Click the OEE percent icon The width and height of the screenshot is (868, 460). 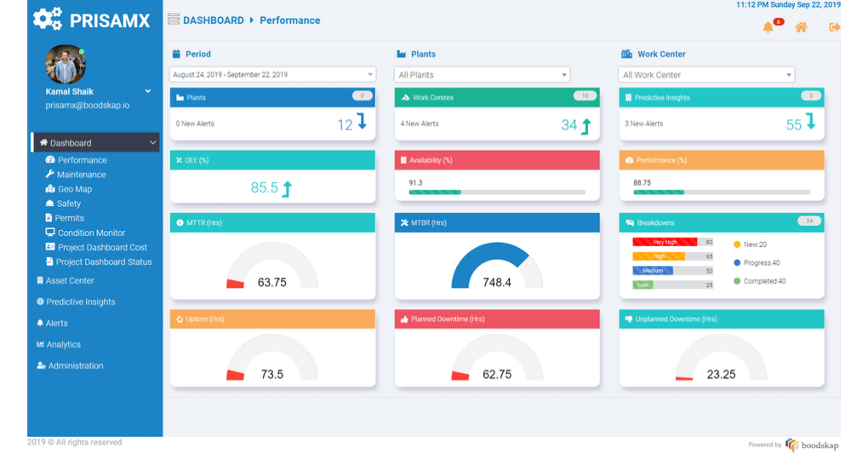point(180,160)
